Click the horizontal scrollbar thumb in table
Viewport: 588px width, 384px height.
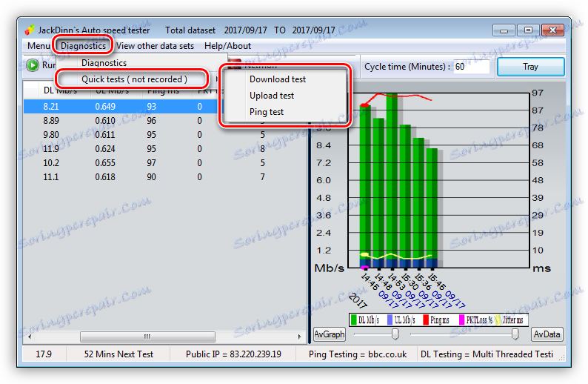147,337
